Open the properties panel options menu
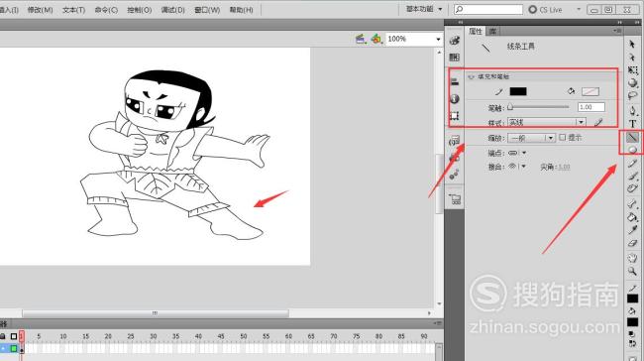Image resolution: width=644 pixels, height=361 pixels. coord(617,31)
